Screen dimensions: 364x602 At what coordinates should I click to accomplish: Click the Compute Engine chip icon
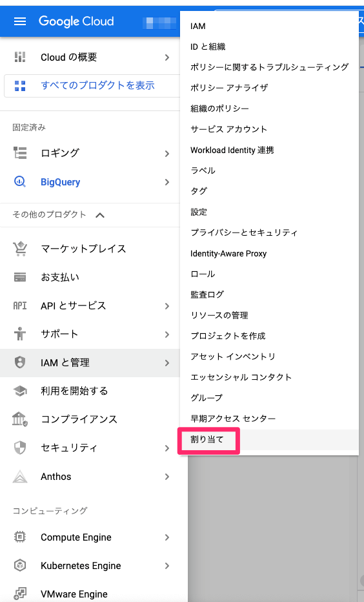tap(20, 537)
